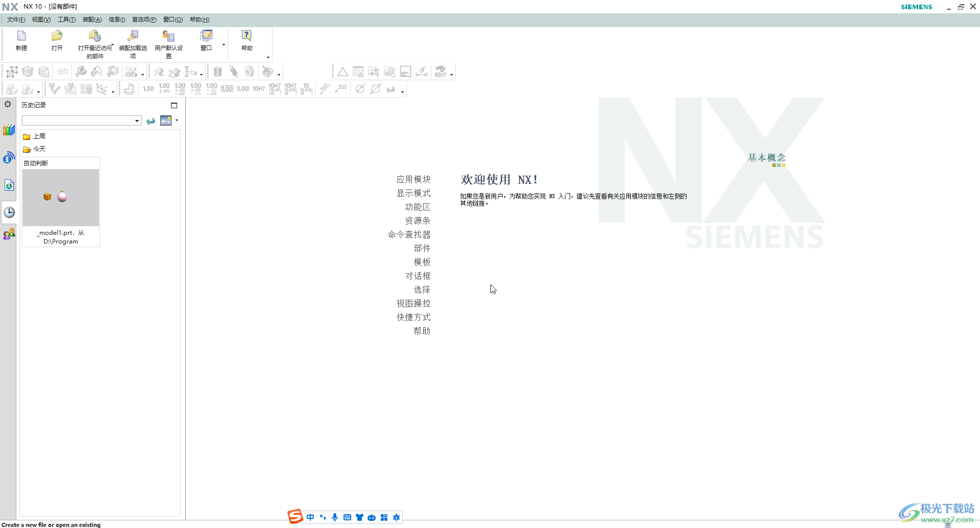Click the 1.00 ±.05 tolerance icon
The height and width of the screenshot is (528, 980).
tap(164, 89)
